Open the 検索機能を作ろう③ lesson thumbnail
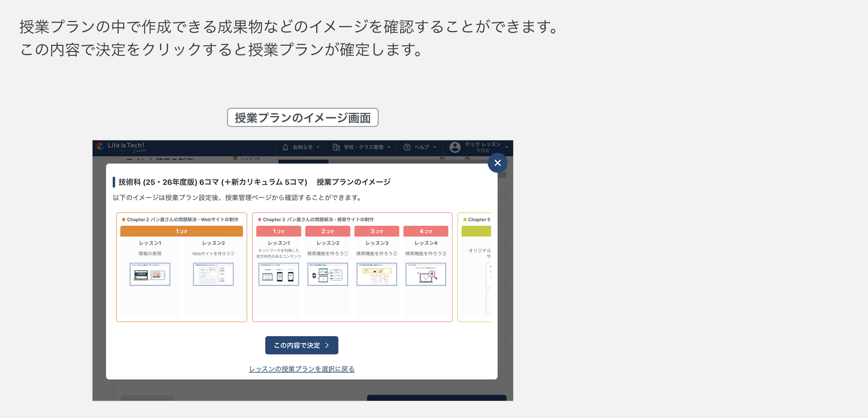 point(426,274)
